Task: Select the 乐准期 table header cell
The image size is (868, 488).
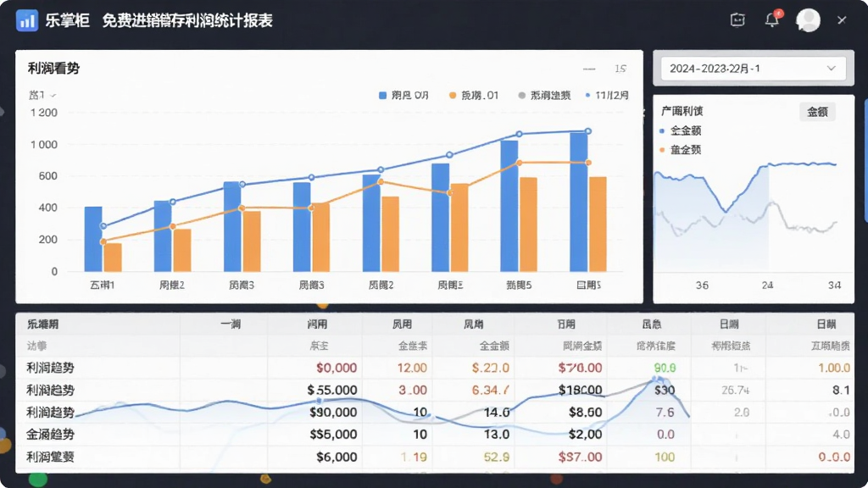Action: pos(43,324)
